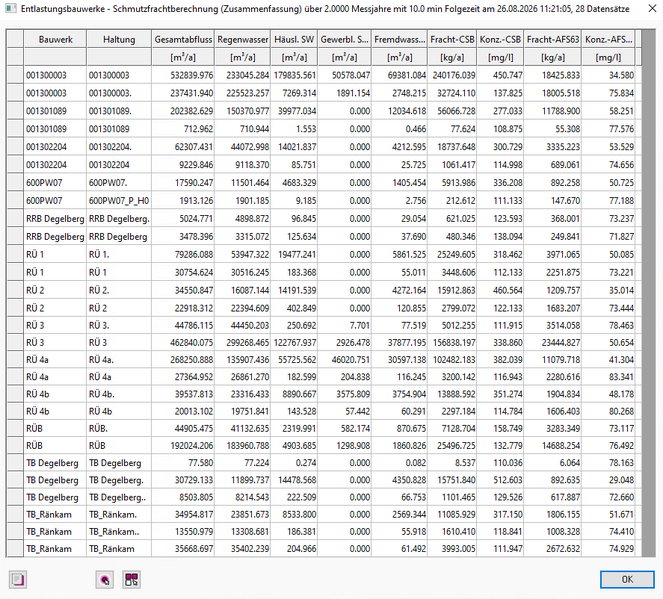Click Fracht-AFS63 value 18425.833
The height and width of the screenshot is (599, 663).
[553, 75]
